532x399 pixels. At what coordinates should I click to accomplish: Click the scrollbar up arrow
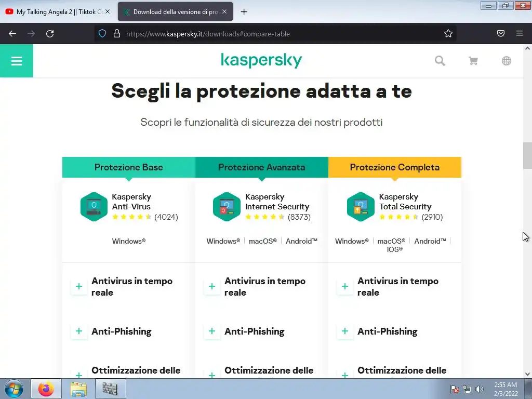pyautogui.click(x=527, y=48)
